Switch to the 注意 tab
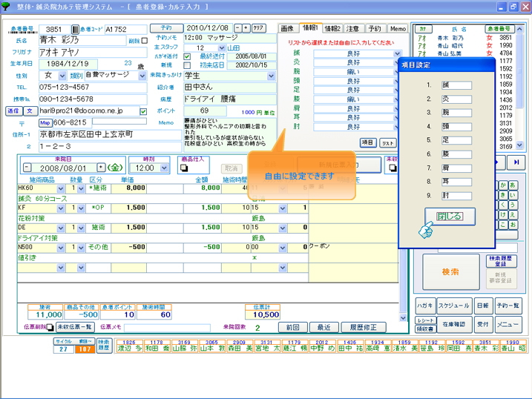 [352, 28]
